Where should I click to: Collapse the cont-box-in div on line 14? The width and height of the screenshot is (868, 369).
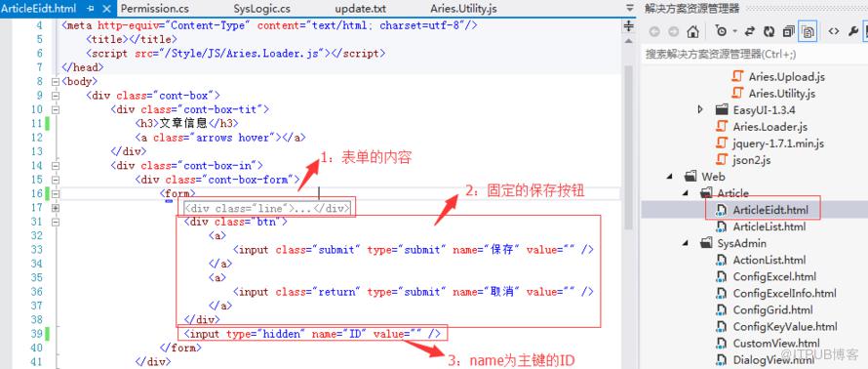[55, 166]
